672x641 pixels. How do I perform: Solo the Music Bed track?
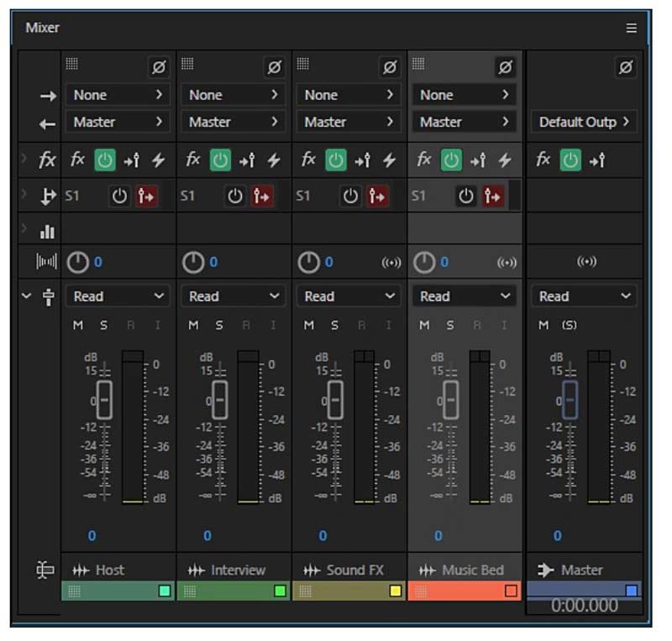(x=450, y=325)
